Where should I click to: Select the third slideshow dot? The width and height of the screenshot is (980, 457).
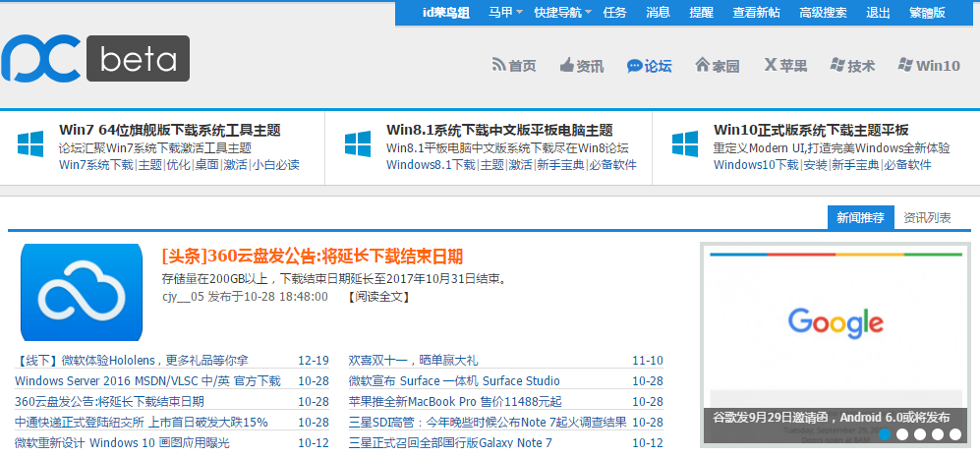pyautogui.click(x=920, y=434)
